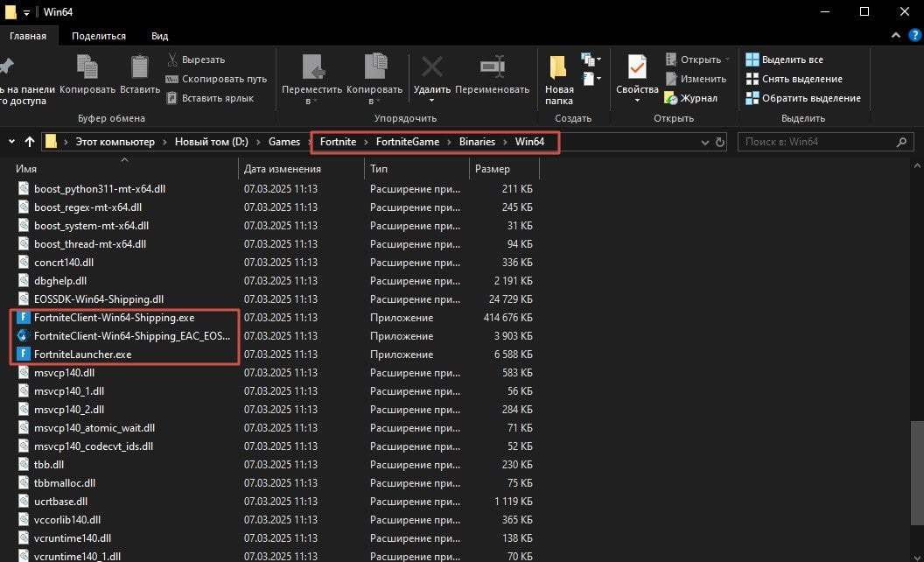The image size is (924, 562).
Task: Open the address bar history dropdown
Action: pos(704,142)
